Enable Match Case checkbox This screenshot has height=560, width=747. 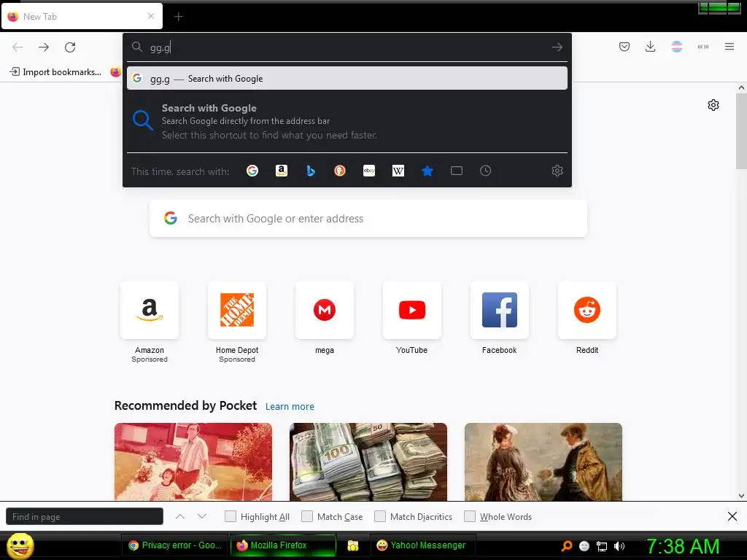307,517
